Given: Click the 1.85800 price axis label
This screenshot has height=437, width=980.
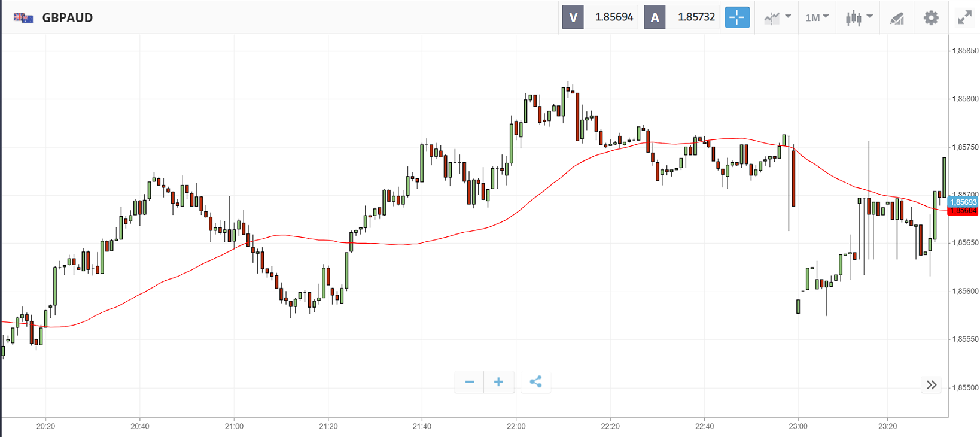Looking at the screenshot, I should click(964, 99).
